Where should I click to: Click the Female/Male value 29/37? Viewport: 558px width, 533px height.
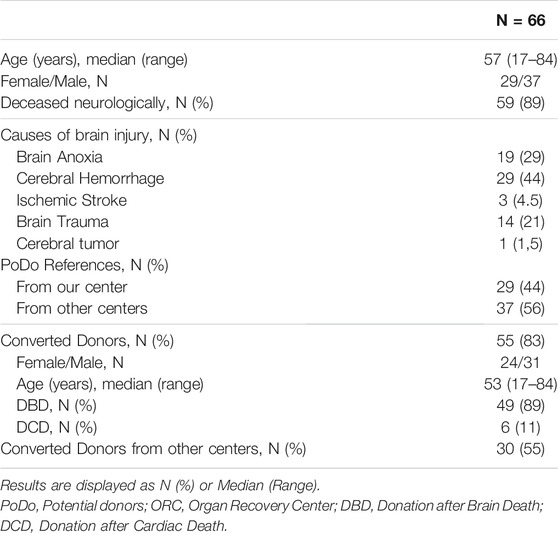click(520, 81)
